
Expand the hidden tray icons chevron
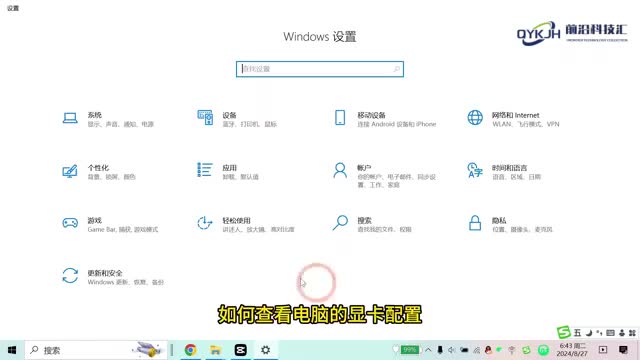point(428,350)
